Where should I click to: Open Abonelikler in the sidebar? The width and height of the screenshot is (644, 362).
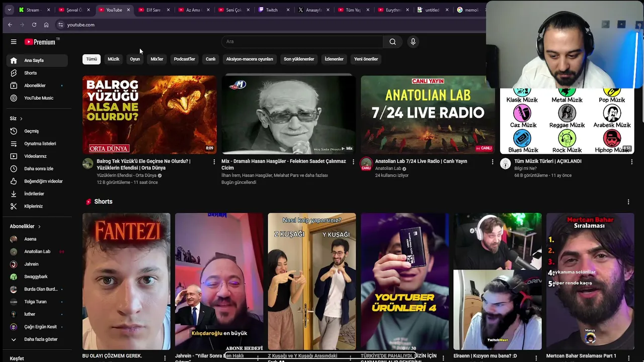pyautogui.click(x=37, y=85)
